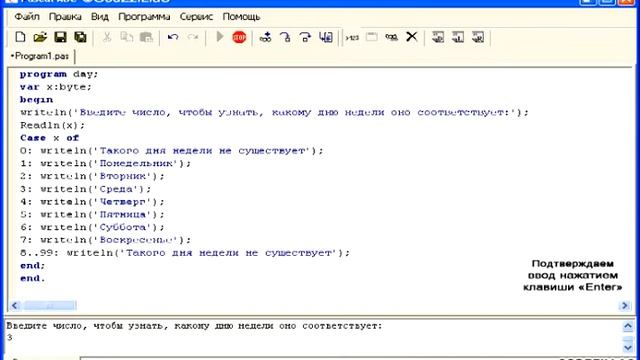The width and height of the screenshot is (640, 360).
Task: Click the '3: writeln('Среда');' line
Action: 86,189
